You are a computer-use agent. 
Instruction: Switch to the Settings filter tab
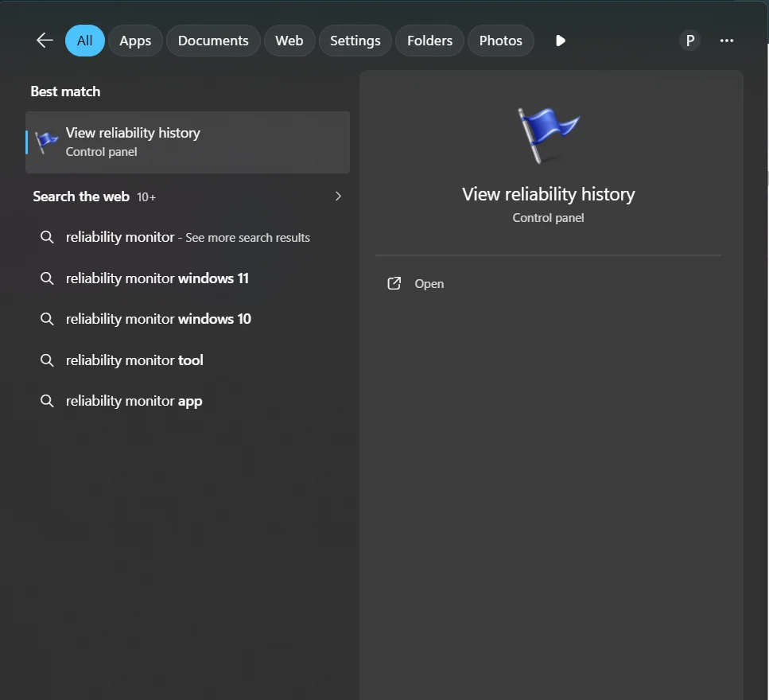click(x=355, y=41)
